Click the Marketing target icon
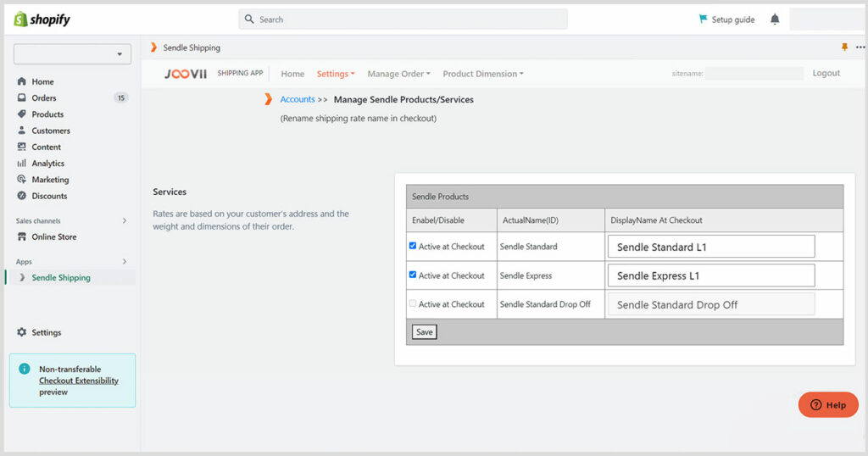 21,180
